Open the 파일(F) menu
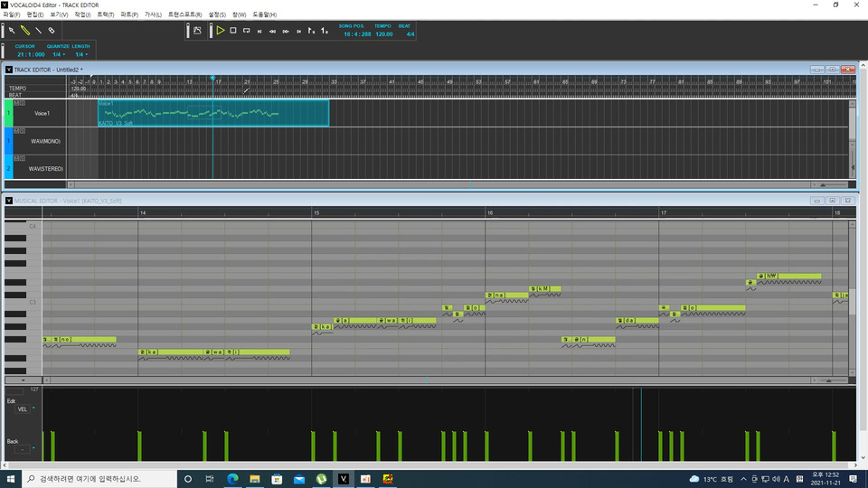 pos(11,14)
